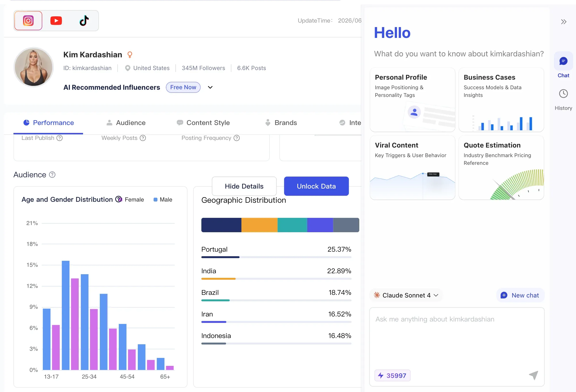Click the 6.6K Posts text
576x392 pixels.
(251, 68)
